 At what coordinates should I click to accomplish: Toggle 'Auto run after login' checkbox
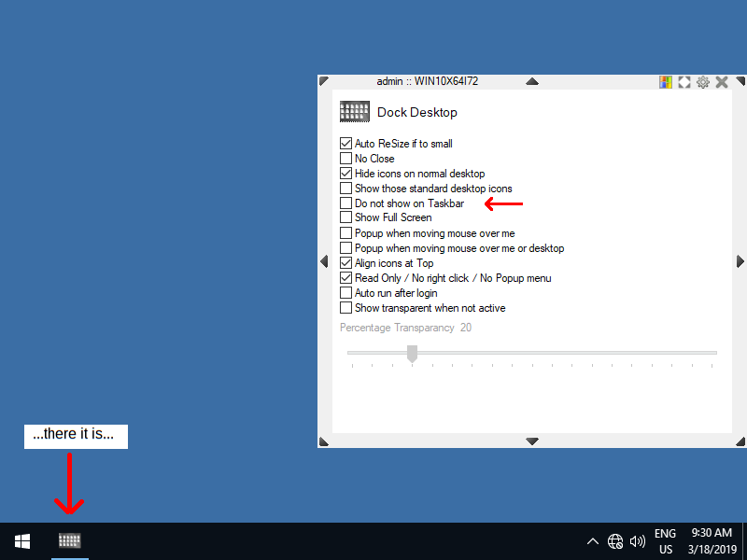(x=346, y=293)
